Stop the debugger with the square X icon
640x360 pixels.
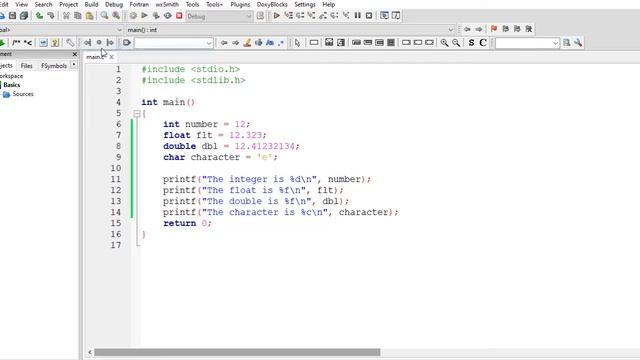click(x=369, y=16)
